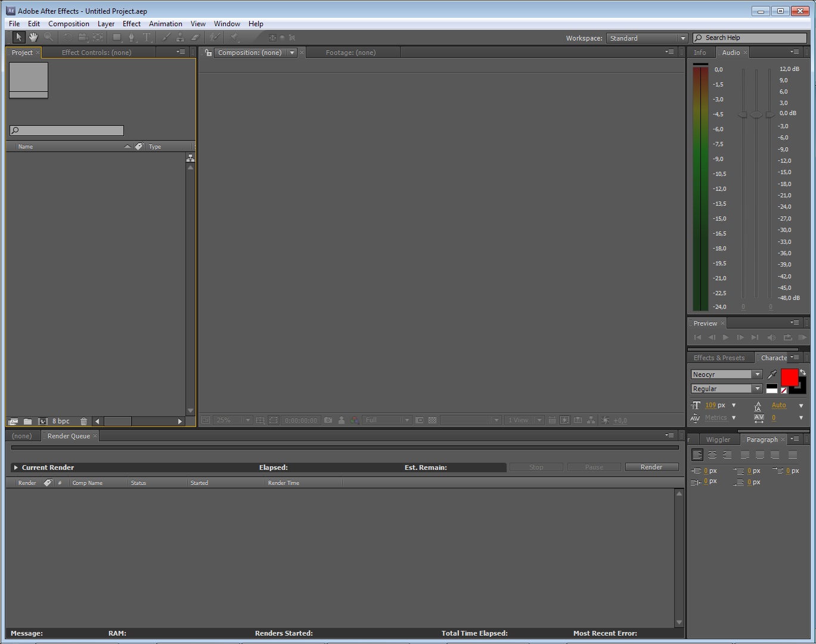This screenshot has width=816, height=644.
Task: Enable left align text in Paragraph panel
Action: 697,454
